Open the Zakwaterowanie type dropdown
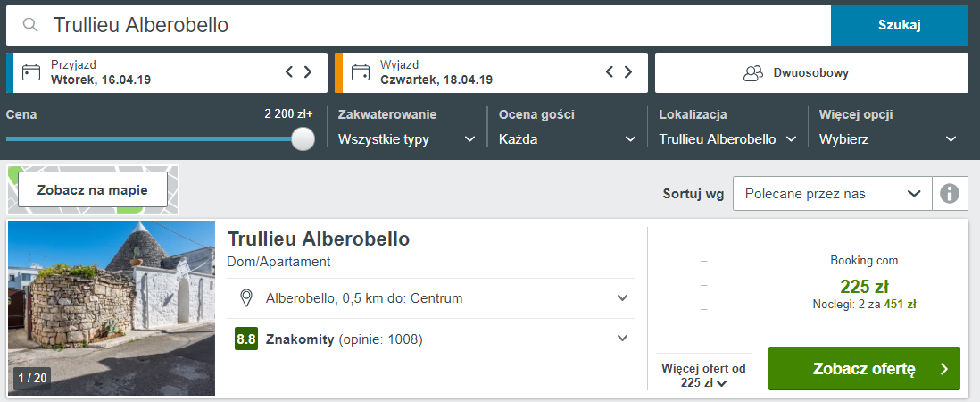The width and height of the screenshot is (980, 402). [407, 139]
